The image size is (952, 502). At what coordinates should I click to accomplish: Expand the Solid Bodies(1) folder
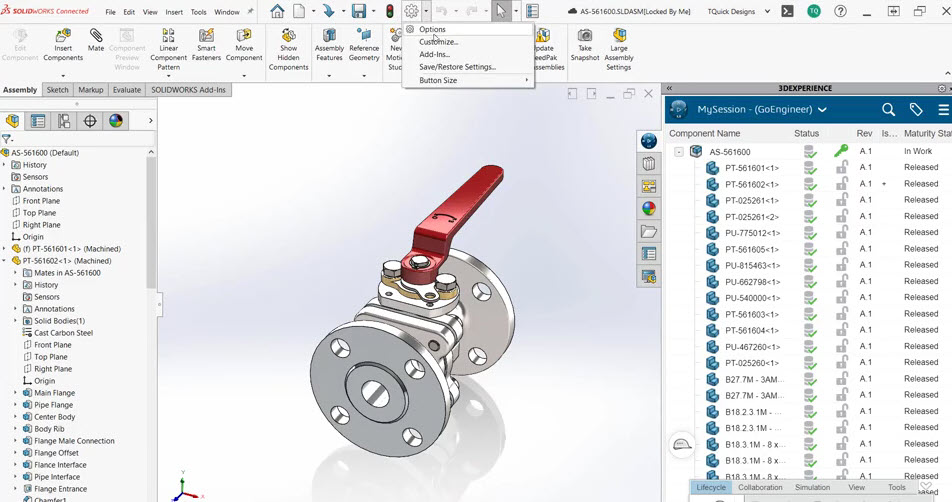click(x=16, y=321)
